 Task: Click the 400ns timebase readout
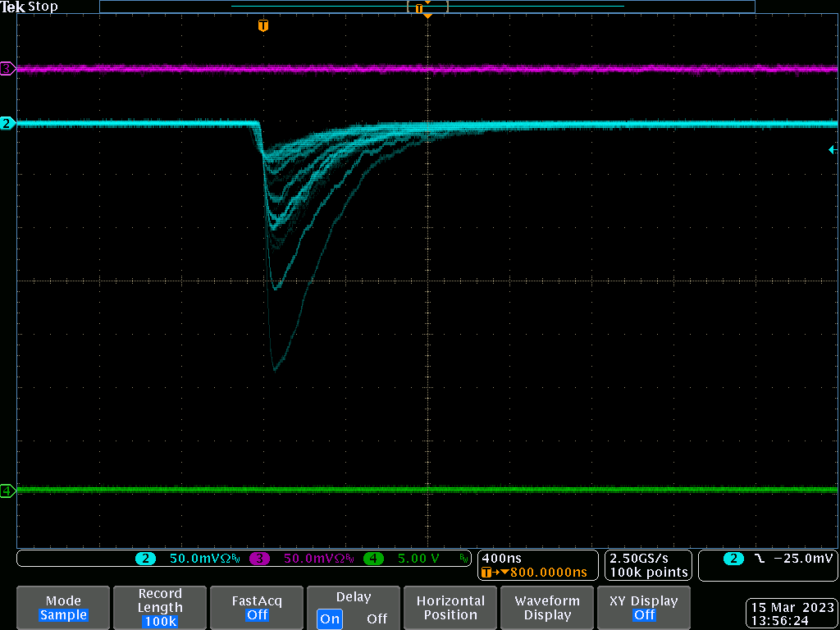tap(500, 558)
